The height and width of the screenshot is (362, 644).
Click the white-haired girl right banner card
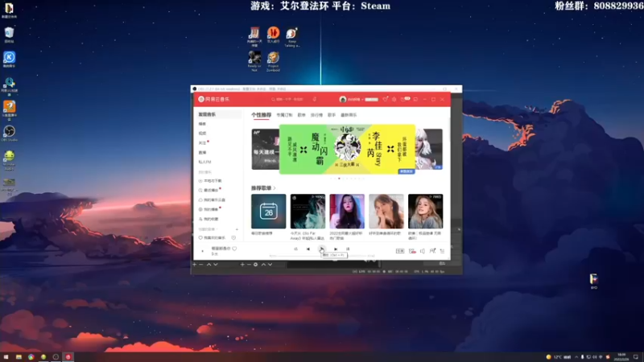tap(429, 149)
